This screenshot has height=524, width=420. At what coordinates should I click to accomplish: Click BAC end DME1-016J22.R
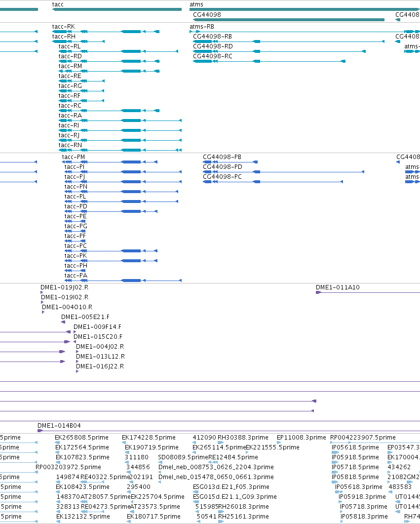point(100,366)
